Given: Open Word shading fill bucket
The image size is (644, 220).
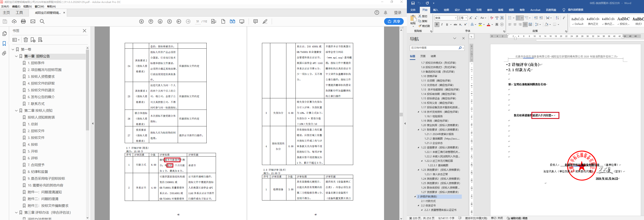Looking at the screenshot, I should tap(546, 25).
